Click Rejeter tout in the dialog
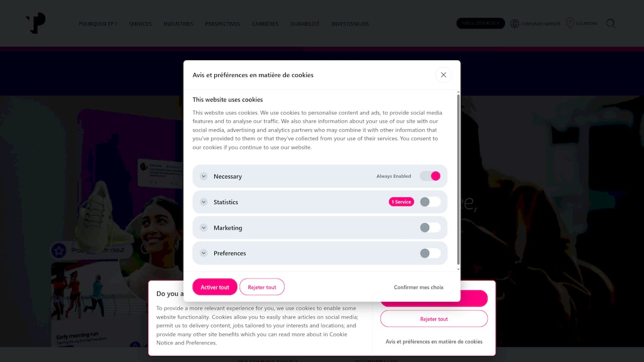Screen dimensions: 644x362 click(x=262, y=287)
